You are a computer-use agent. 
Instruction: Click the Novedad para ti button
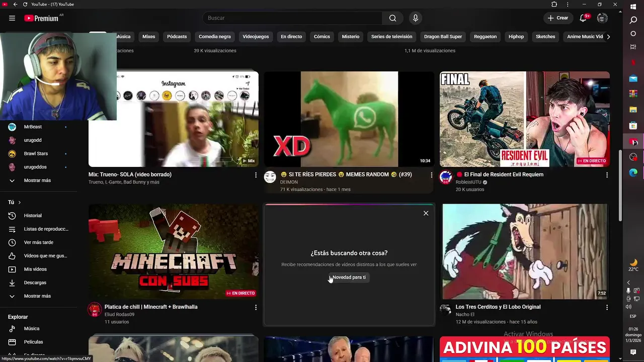(349, 278)
